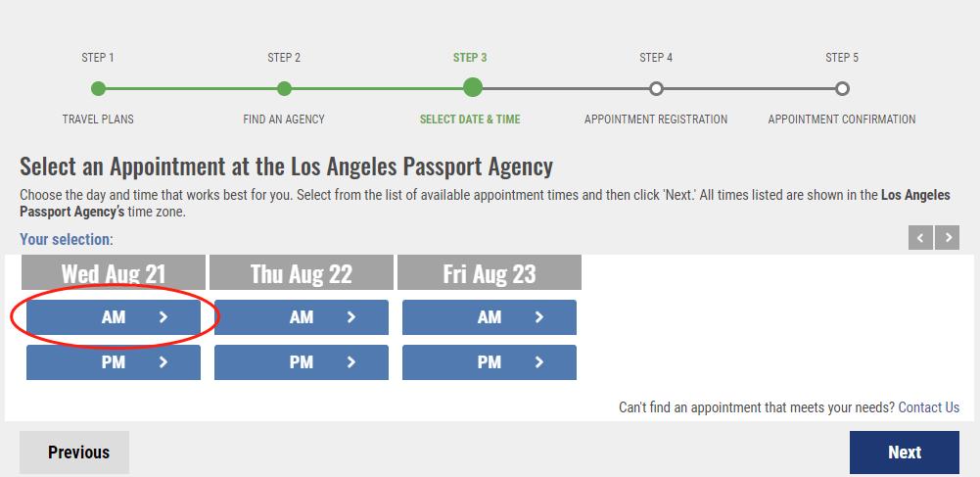Screen dimensions: 980x477
Task: Click the Step 5 Appointment Confirmation circle
Action: [x=842, y=89]
